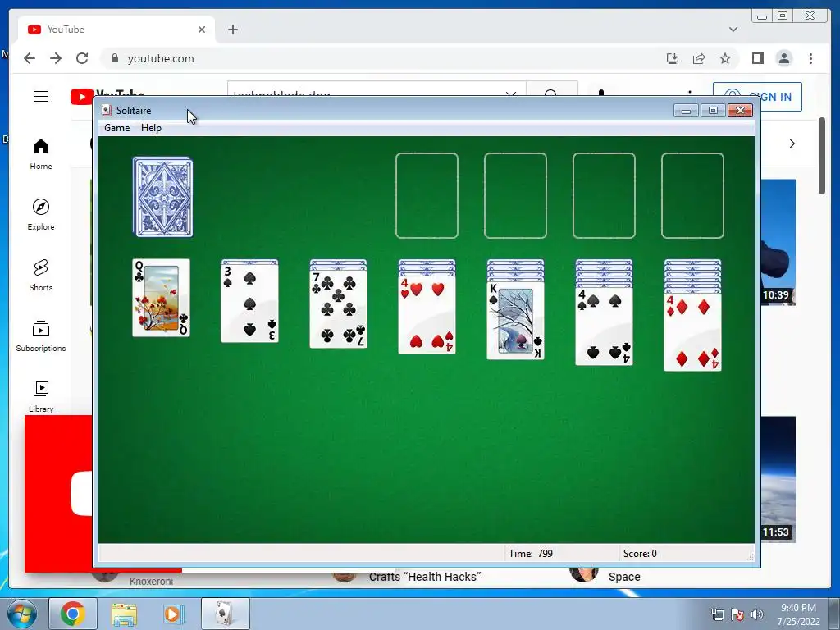
Task: Toggle the Chrome side panel
Action: click(x=757, y=58)
